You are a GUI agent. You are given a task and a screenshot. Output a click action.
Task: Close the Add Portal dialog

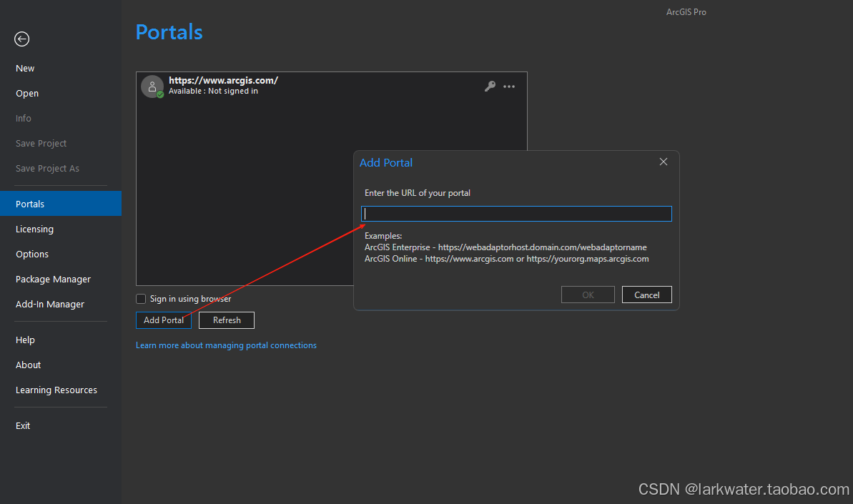(x=664, y=162)
